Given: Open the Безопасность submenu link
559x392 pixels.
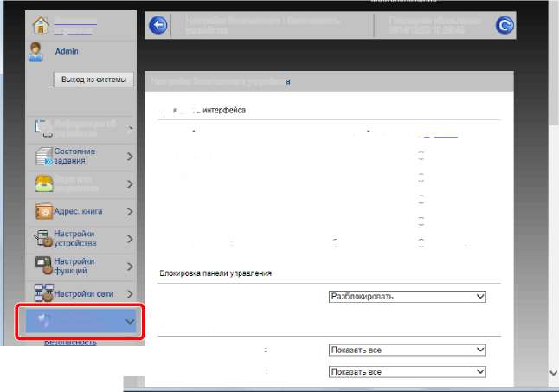Looking at the screenshot, I should pos(71,343).
